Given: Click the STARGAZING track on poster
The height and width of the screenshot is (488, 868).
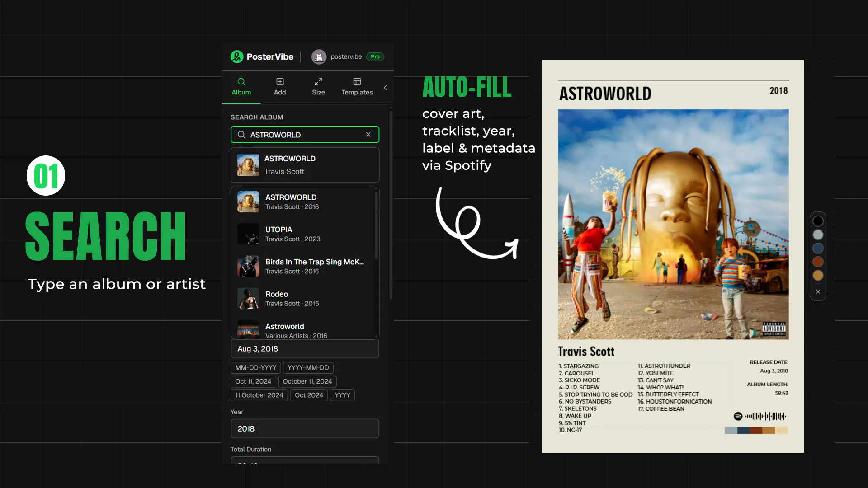Looking at the screenshot, I should point(578,366).
